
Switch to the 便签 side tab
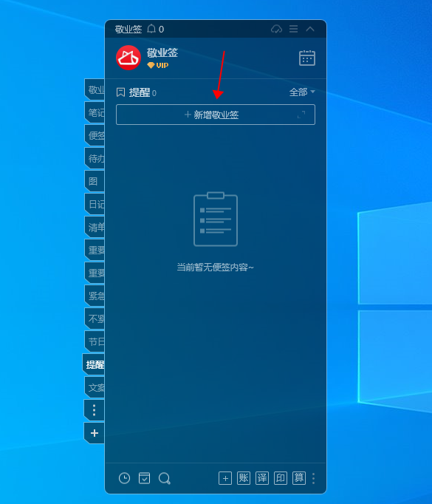coord(95,135)
